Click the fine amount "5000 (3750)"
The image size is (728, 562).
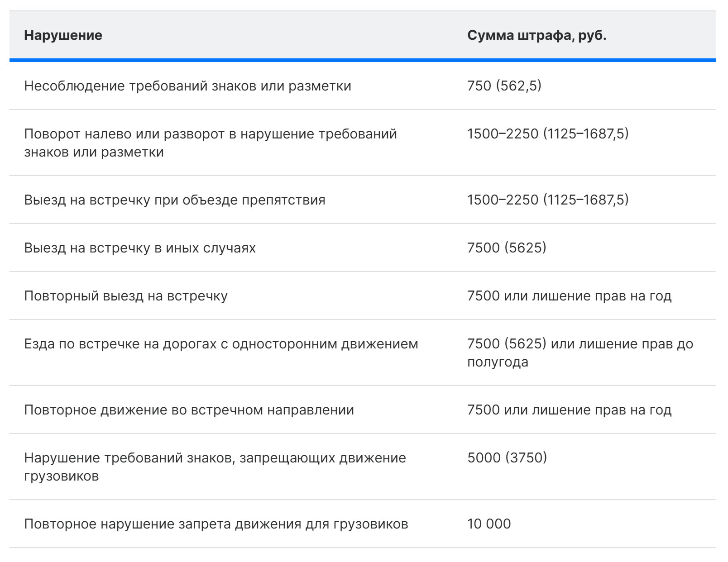tap(507, 458)
